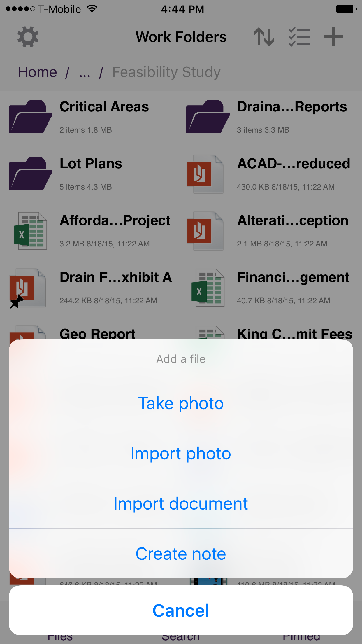Choose Take photo

click(181, 403)
